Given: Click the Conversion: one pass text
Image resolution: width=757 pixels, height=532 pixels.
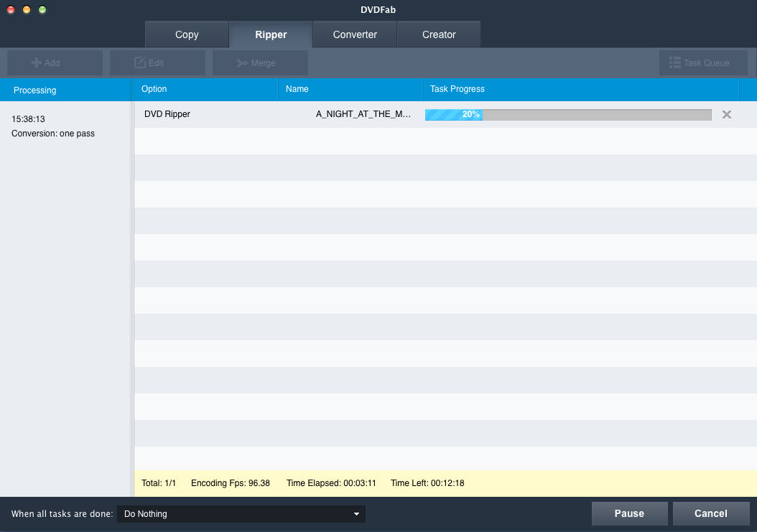Looking at the screenshot, I should pyautogui.click(x=53, y=134).
